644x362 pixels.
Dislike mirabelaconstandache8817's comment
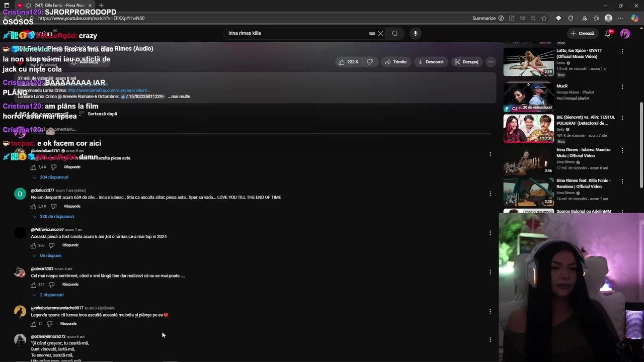tap(49, 324)
